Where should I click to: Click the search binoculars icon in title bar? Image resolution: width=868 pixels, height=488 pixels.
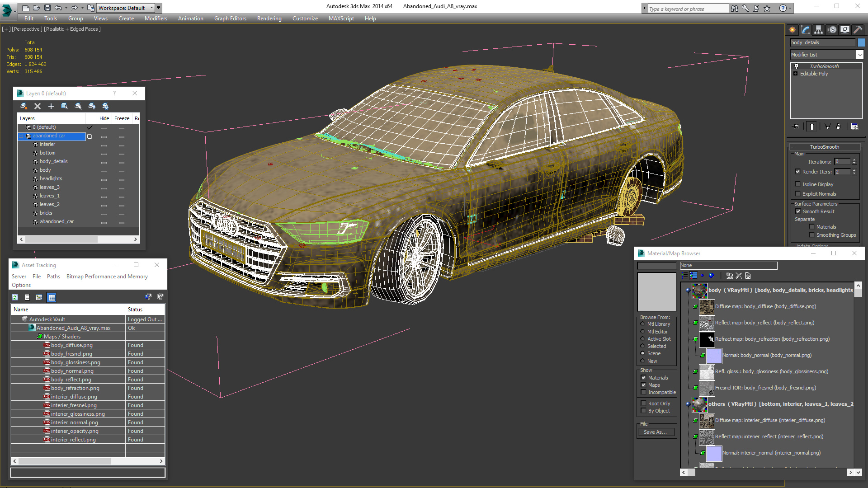click(735, 8)
